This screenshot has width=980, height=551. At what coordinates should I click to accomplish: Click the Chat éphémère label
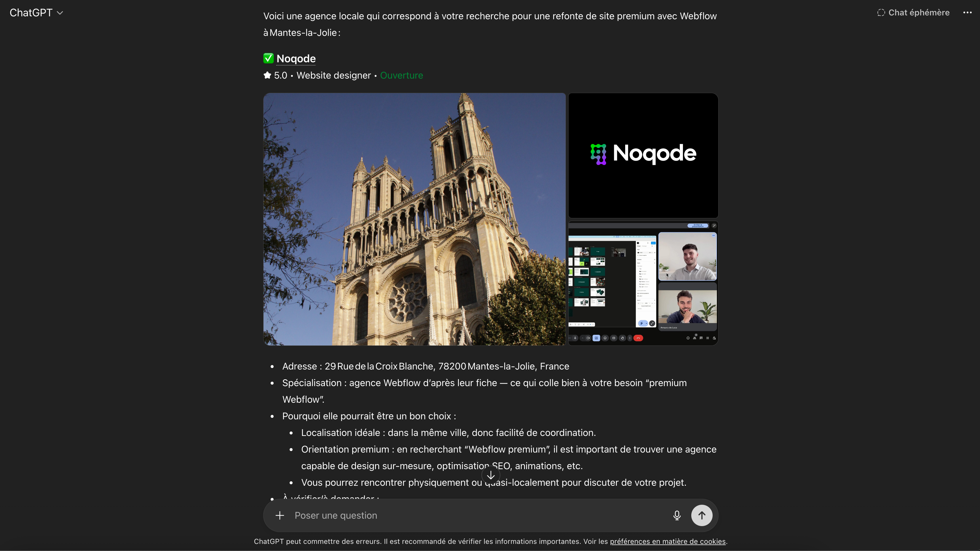919,12
